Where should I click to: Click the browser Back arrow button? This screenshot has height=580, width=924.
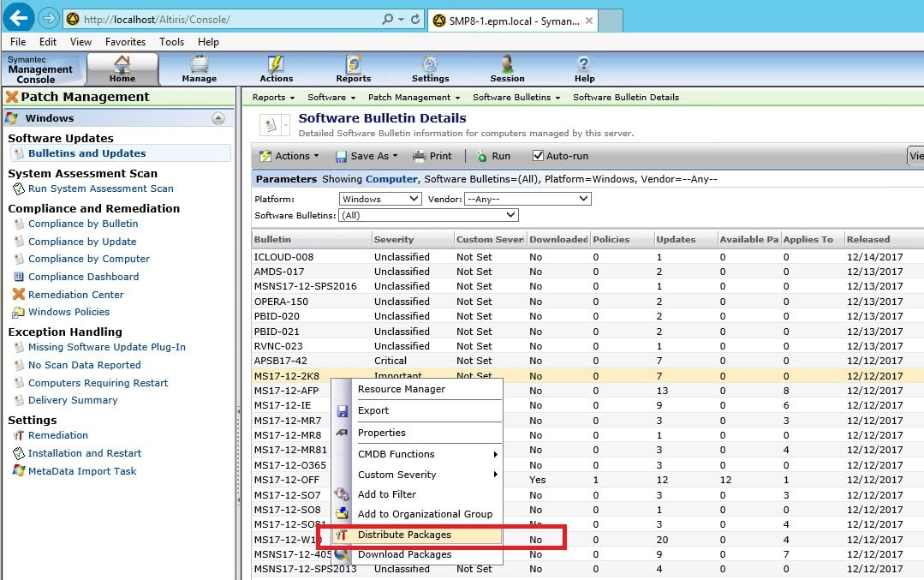[18, 18]
